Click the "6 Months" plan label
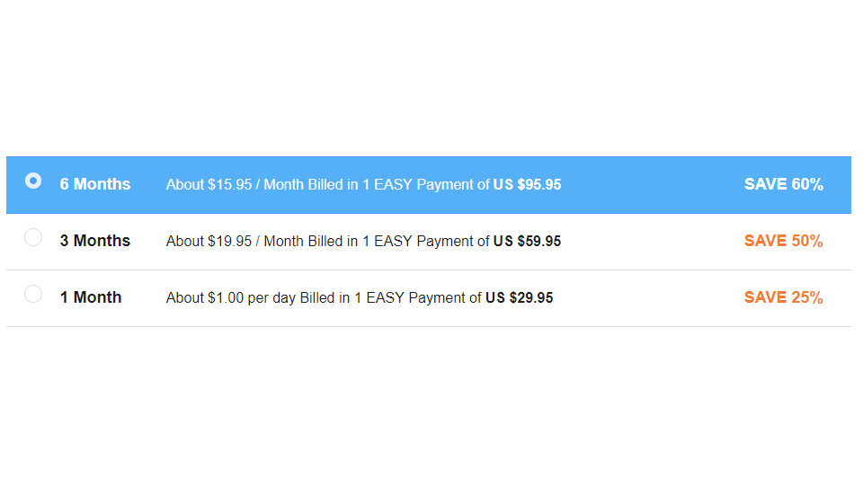Viewport: 863px width, 504px height. pyautogui.click(x=95, y=184)
